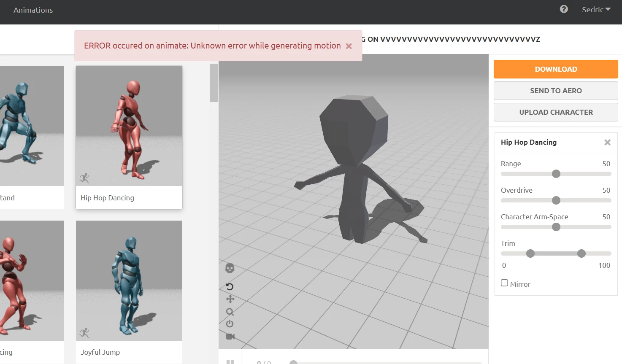This screenshot has width=622, height=364.
Task: Toggle the skeleton view skull icon
Action: pos(230,268)
